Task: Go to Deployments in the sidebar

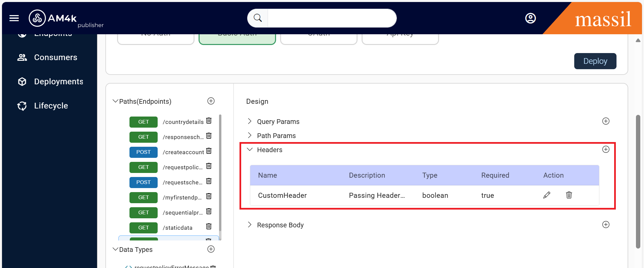Action: 58,82
